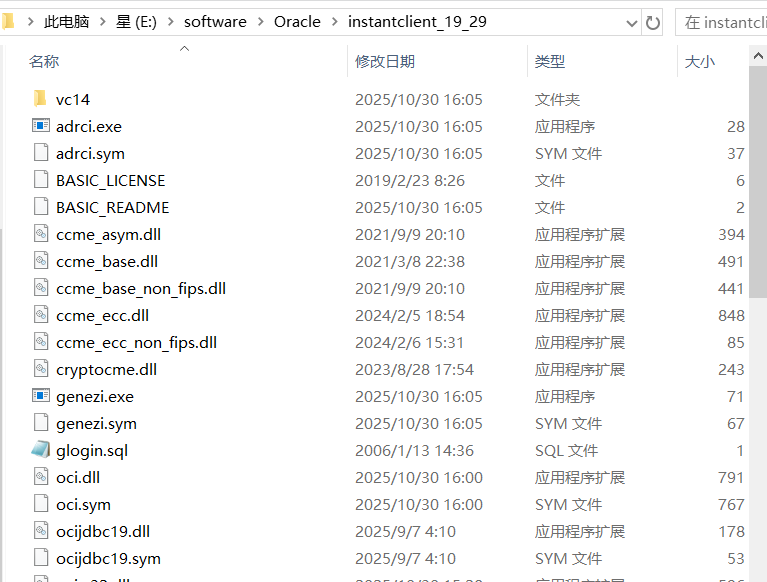Open the address bar history dropdown
Viewport: 767px width, 582px height.
(632, 23)
